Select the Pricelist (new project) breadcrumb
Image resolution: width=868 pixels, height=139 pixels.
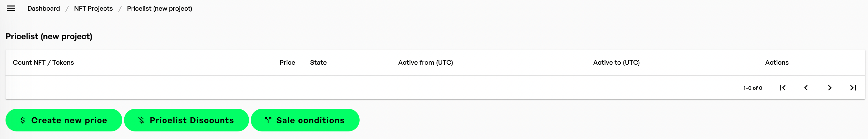pyautogui.click(x=159, y=9)
